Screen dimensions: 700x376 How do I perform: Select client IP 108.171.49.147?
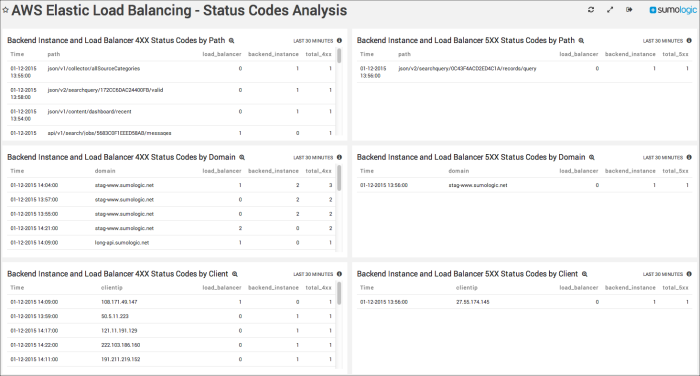coord(119,302)
